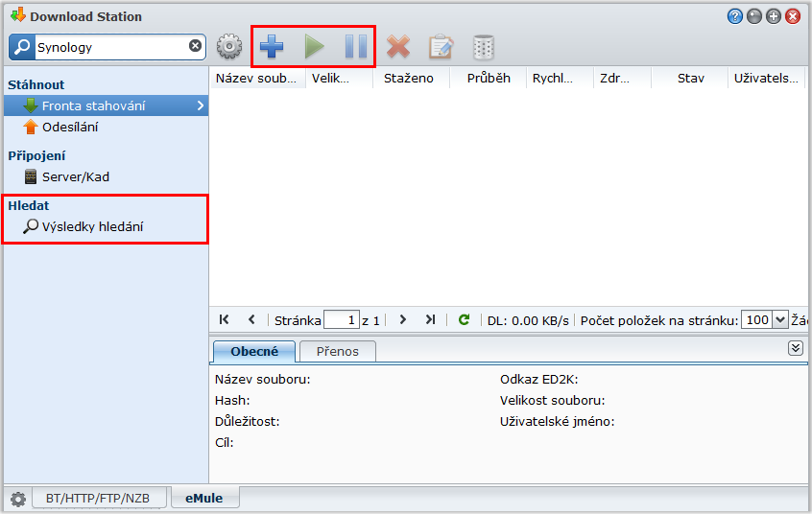Screen dimensions: 812x514
Task: Open the toolbar gear settings
Action: [x=229, y=47]
